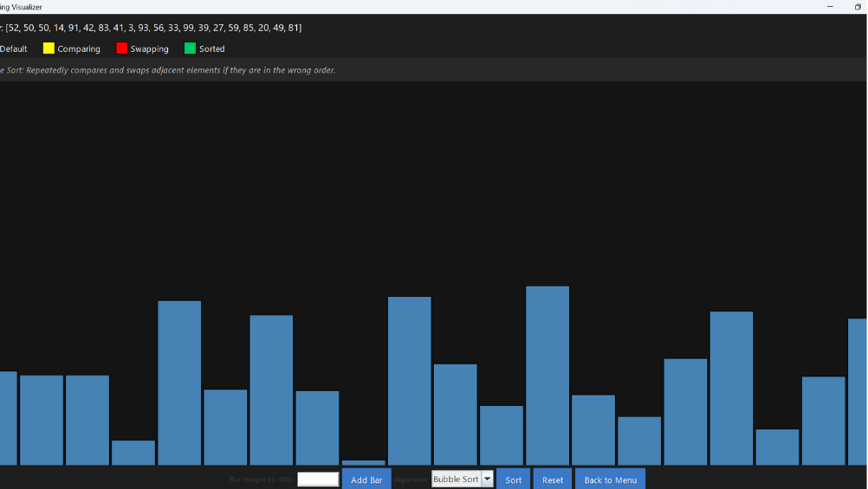Screen dimensions: 868x489
Task: Click the bar with value 14
Action: (133, 453)
